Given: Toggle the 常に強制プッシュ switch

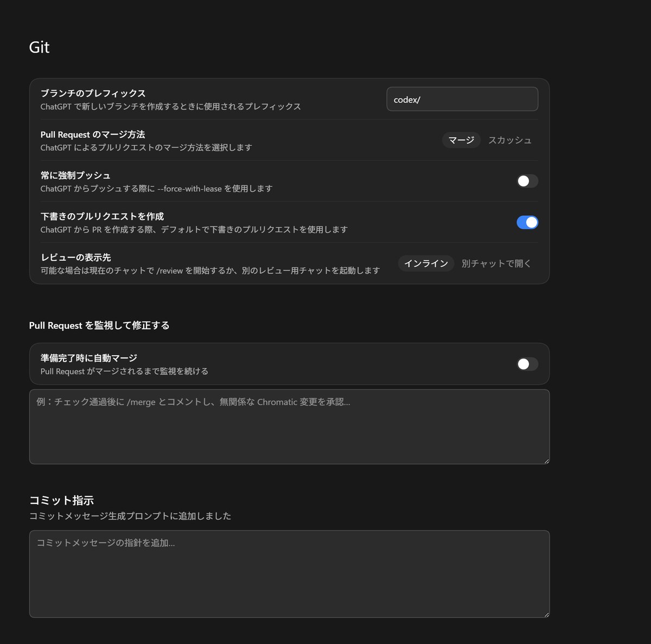Looking at the screenshot, I should [527, 181].
